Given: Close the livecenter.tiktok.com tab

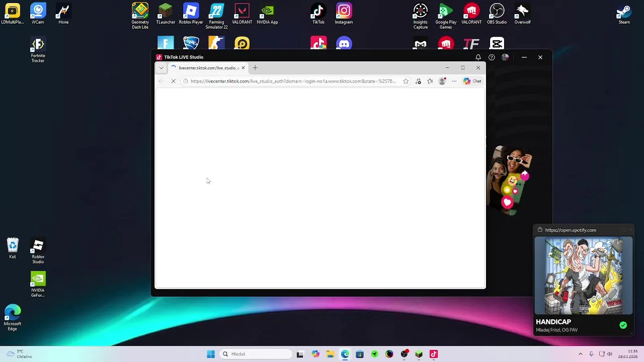Looking at the screenshot, I should [243, 68].
